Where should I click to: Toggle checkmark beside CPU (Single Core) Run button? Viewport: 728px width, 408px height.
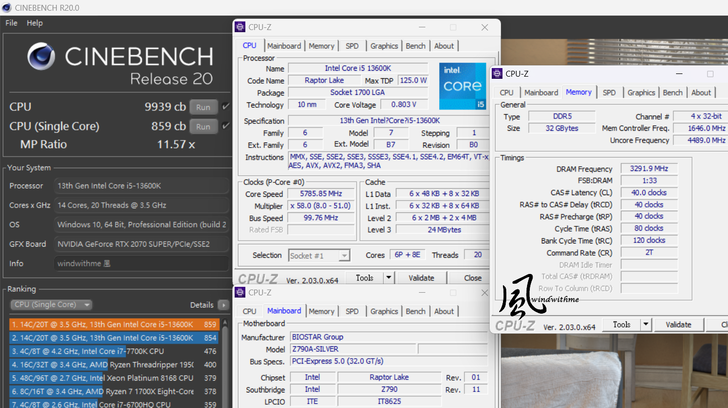[225, 127]
